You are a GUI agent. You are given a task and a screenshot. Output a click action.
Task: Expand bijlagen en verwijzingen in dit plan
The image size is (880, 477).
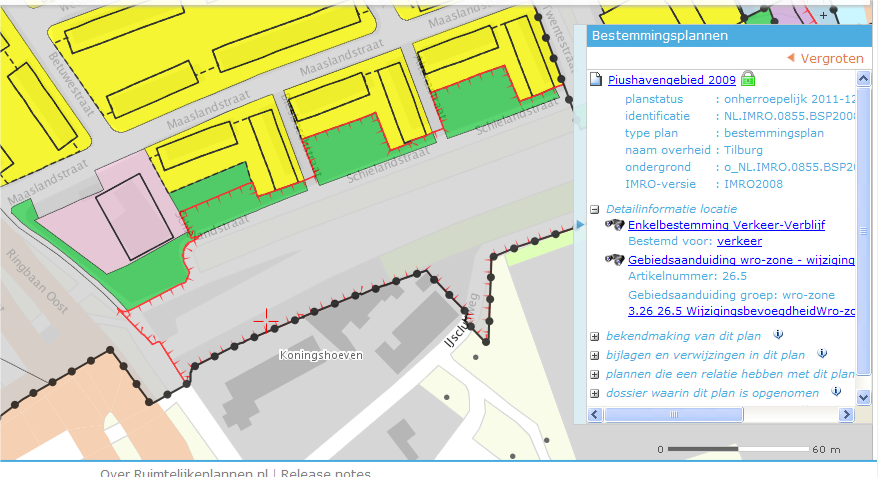coord(594,356)
